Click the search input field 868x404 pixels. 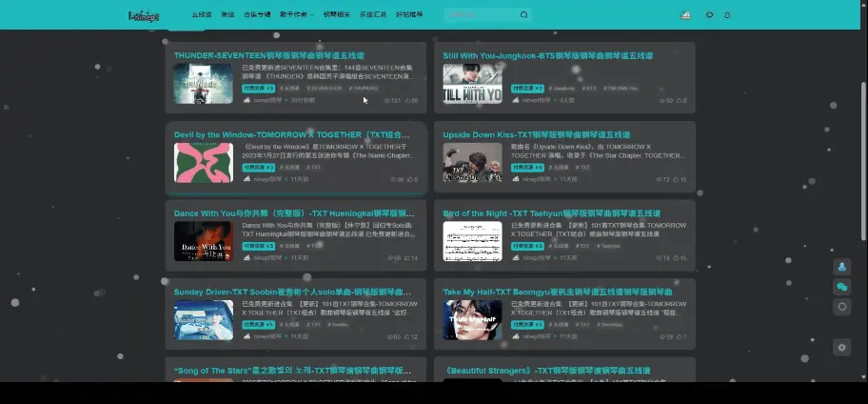482,15
